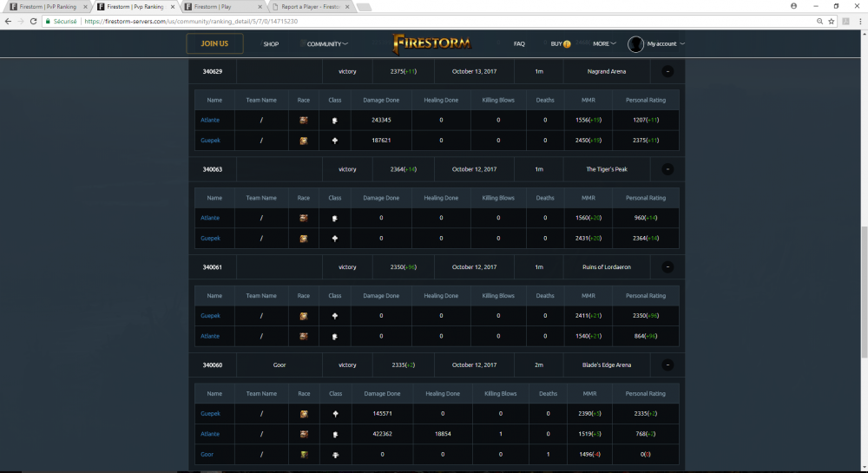This screenshot has width=868, height=473.
Task: Open the browser zoom magnifier icon
Action: click(820, 21)
